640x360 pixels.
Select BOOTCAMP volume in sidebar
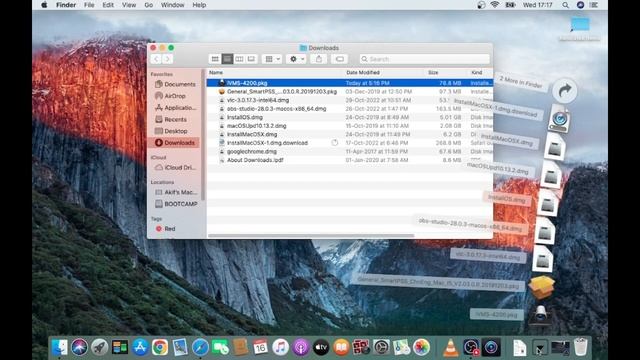point(175,204)
